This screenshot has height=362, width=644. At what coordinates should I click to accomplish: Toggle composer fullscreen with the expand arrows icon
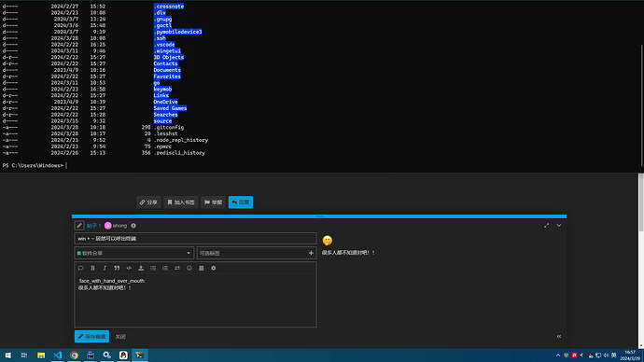[546, 226]
